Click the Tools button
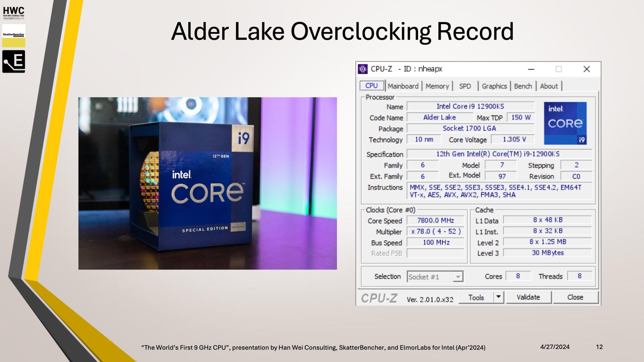 (x=476, y=297)
